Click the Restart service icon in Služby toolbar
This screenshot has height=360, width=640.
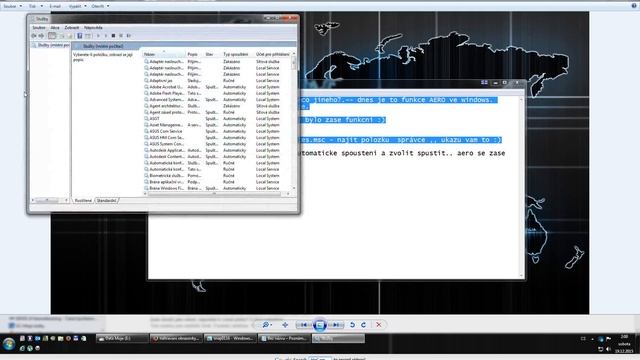tap(129, 36)
